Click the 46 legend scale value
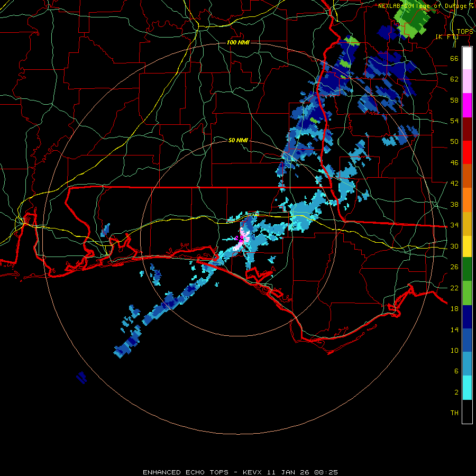This screenshot has width=476, height=476. pyautogui.click(x=454, y=163)
